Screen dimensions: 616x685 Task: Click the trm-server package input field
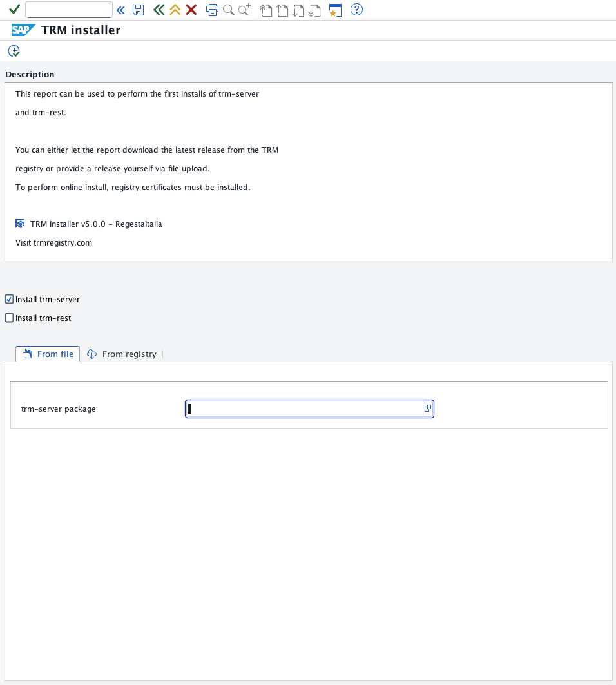point(303,409)
